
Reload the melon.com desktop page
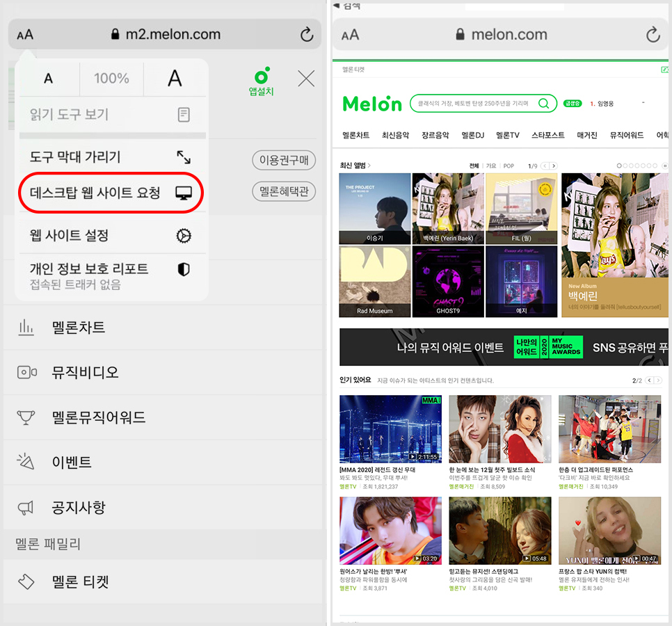point(653,34)
